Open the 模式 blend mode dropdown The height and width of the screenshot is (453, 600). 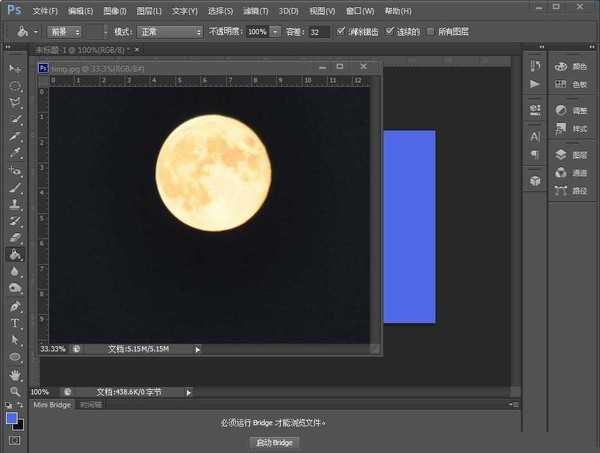pyautogui.click(x=169, y=32)
